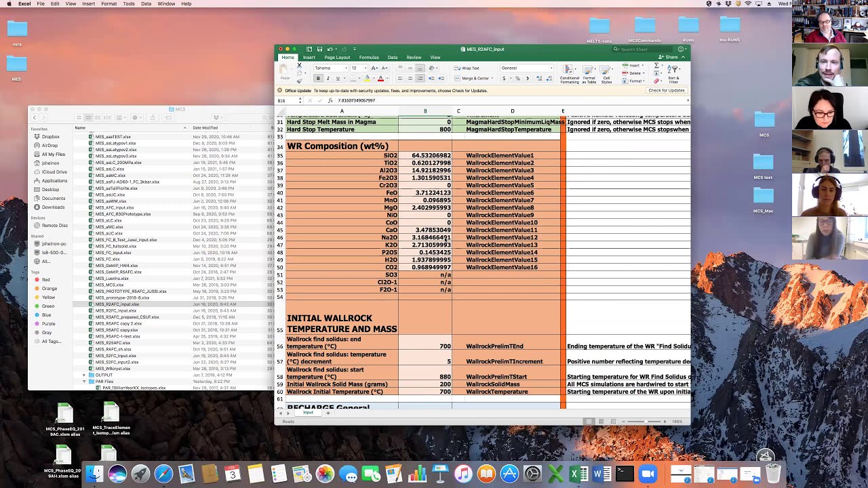This screenshot has height=488, width=868.
Task: Open Sort & Filter options
Action: (x=673, y=74)
